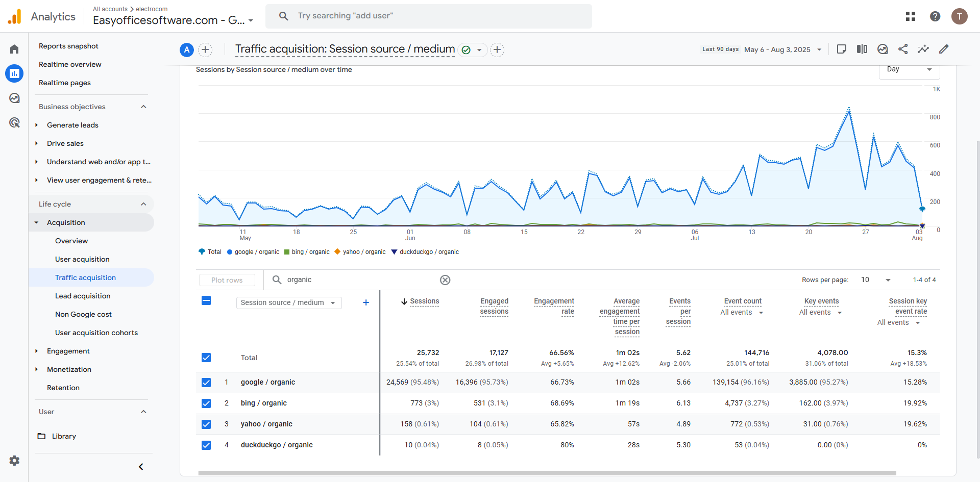This screenshot has height=482, width=980.
Task: Open Lead acquisition report
Action: (x=83, y=296)
